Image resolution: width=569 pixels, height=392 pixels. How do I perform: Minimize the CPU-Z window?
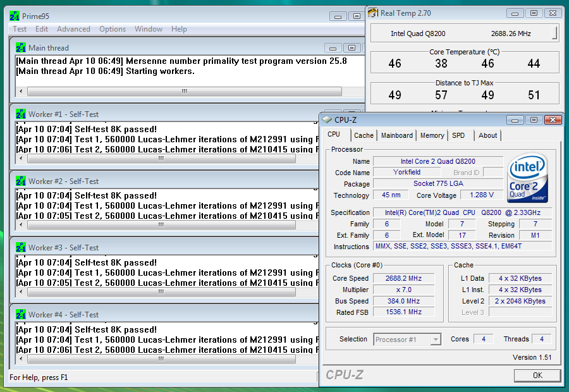tap(515, 119)
